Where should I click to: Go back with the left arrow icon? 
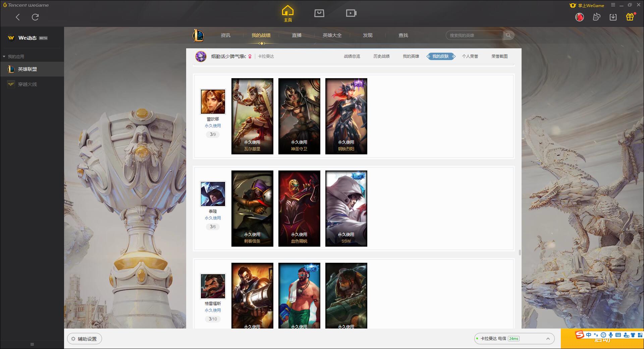tap(18, 17)
